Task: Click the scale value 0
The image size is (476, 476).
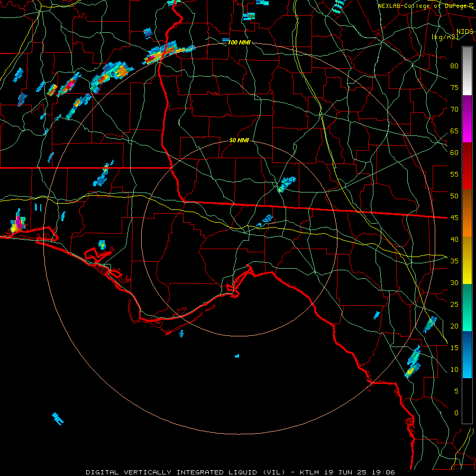Action: pyautogui.click(x=456, y=413)
